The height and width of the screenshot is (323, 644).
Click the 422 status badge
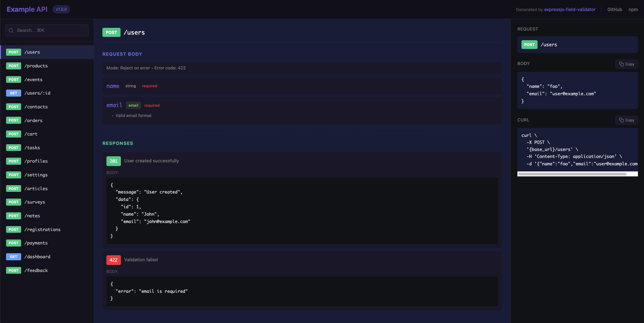point(113,260)
